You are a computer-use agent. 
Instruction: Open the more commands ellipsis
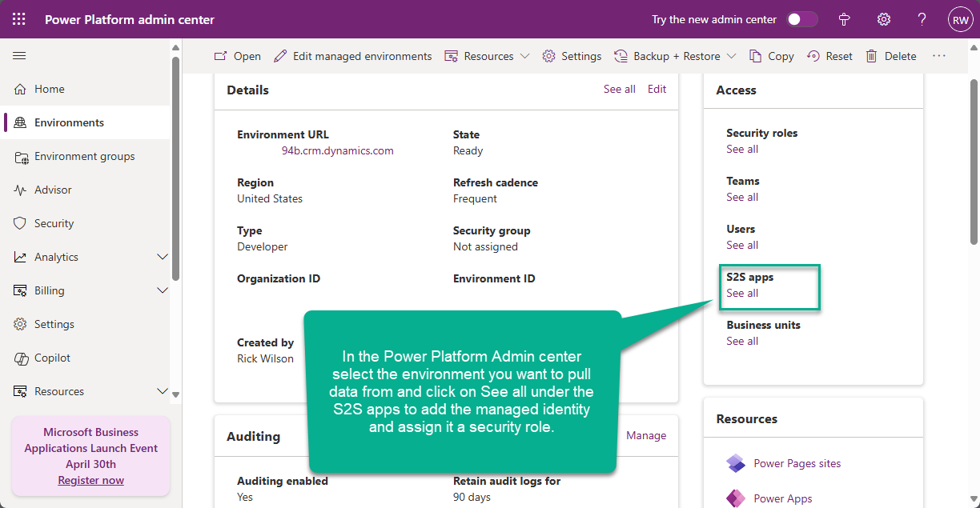point(939,56)
